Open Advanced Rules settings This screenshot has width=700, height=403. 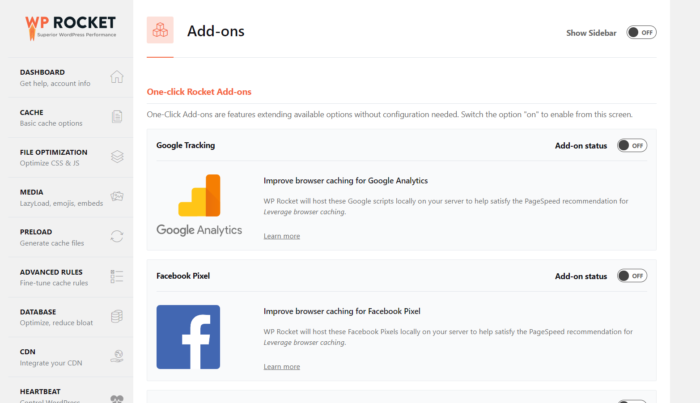pyautogui.click(x=71, y=277)
